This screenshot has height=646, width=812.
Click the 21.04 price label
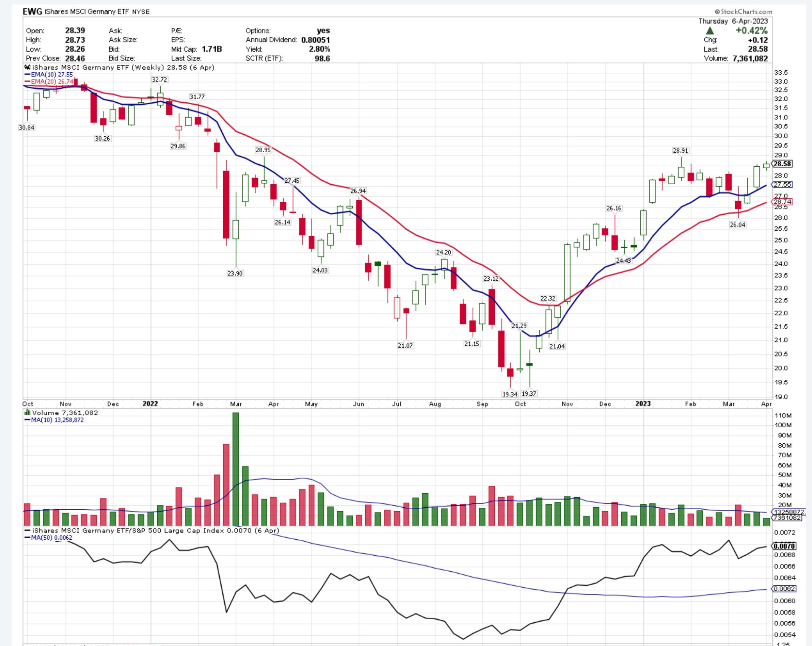click(557, 346)
